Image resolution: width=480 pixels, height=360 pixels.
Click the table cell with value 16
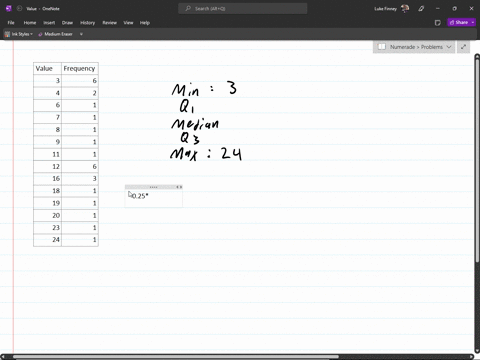click(47, 179)
